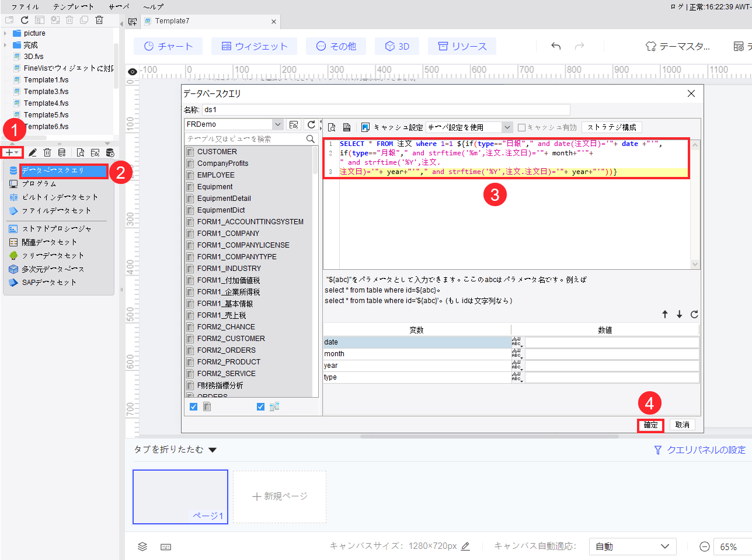Open the ウィジェット widget button

(255, 46)
